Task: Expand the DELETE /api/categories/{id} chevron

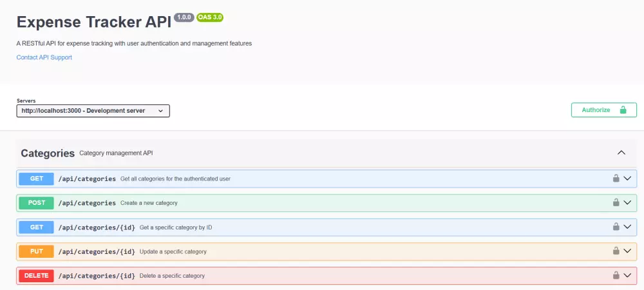Action: 628,275
